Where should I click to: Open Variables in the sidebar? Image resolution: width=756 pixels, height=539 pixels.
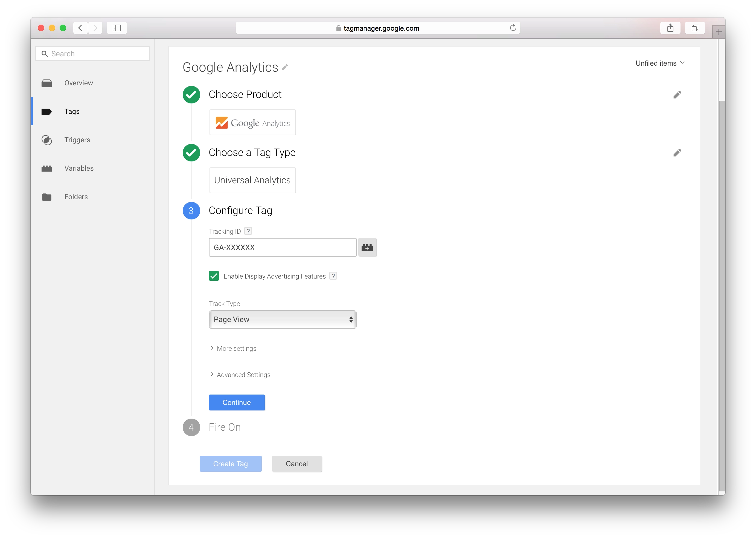pyautogui.click(x=78, y=168)
